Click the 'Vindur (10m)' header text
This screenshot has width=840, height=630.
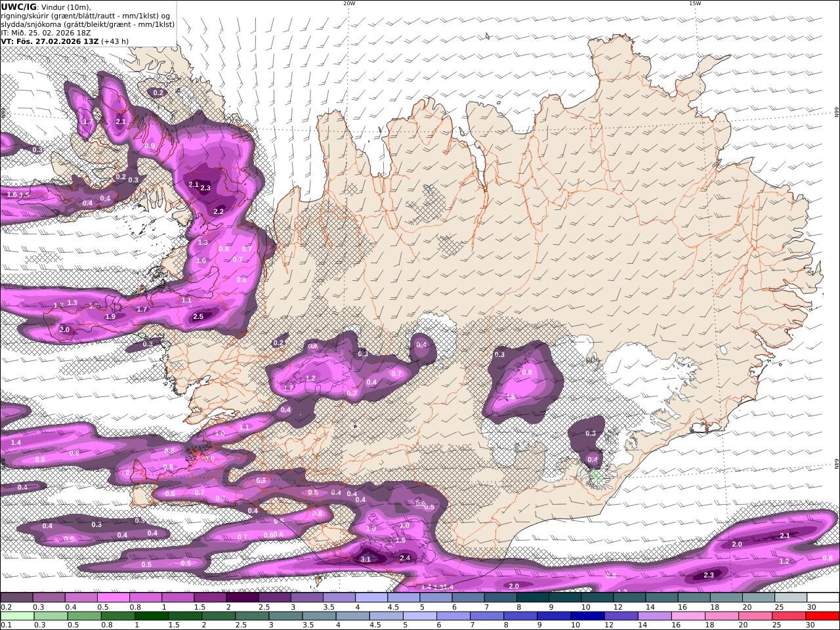click(x=65, y=7)
